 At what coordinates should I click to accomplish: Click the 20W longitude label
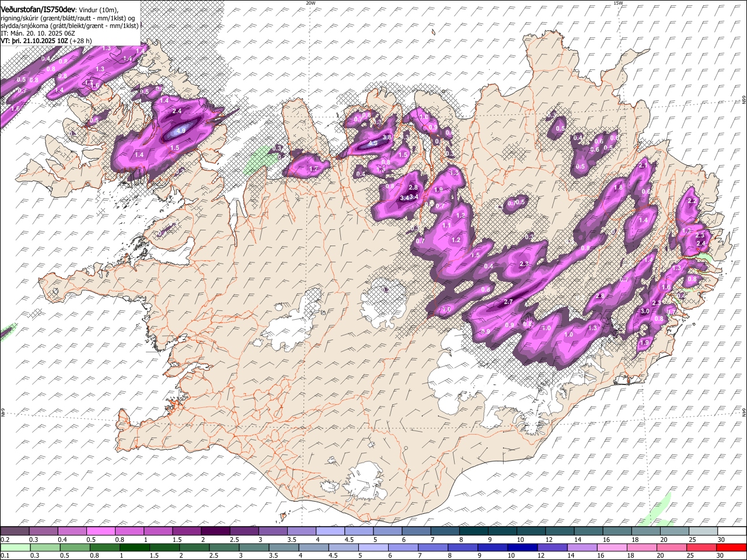click(x=310, y=3)
